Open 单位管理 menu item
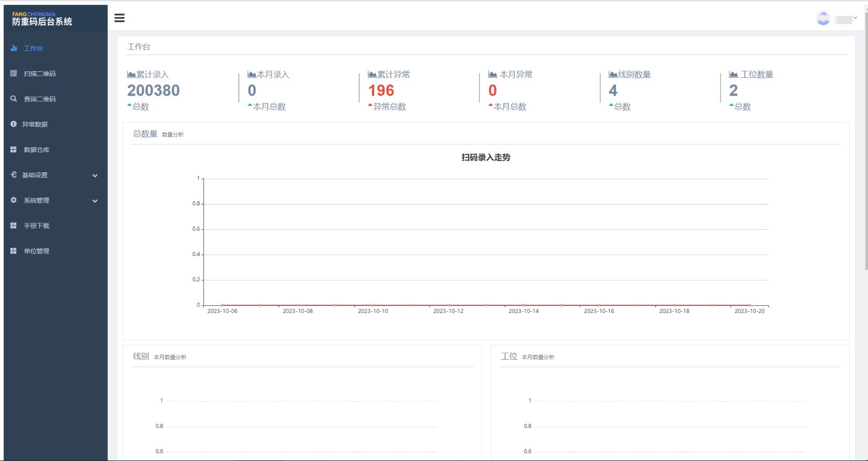 37,251
